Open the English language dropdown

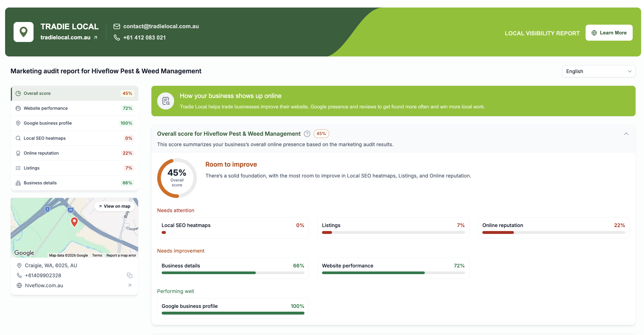click(x=598, y=71)
